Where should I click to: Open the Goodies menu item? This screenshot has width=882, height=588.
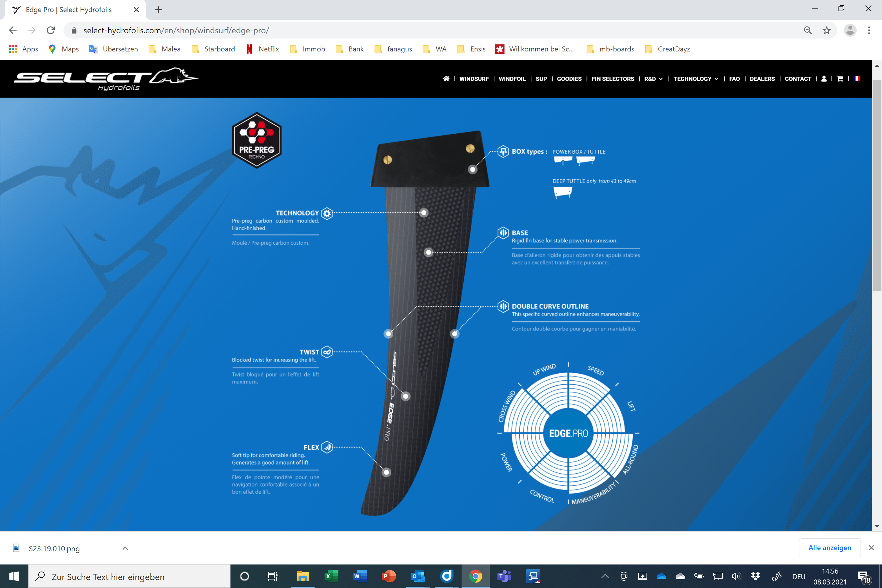click(569, 79)
